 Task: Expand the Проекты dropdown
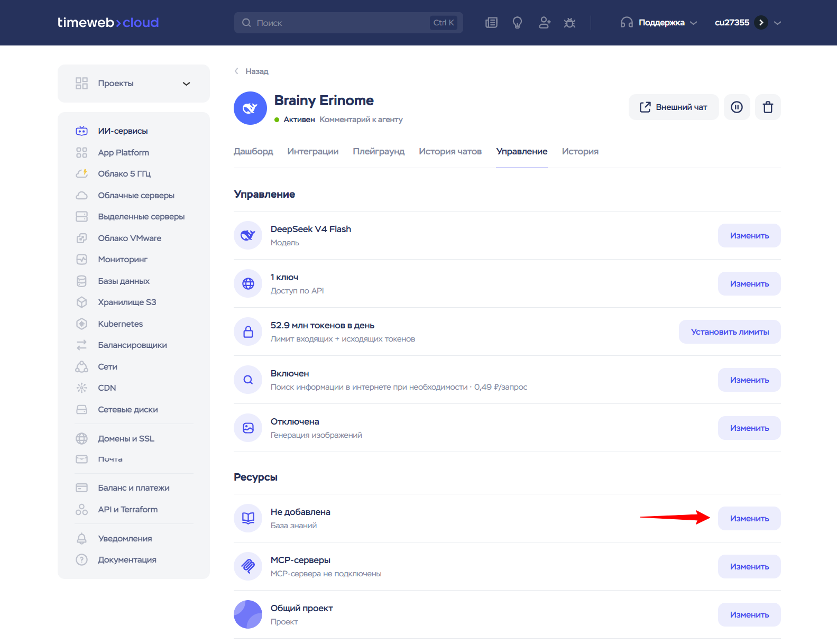134,84
